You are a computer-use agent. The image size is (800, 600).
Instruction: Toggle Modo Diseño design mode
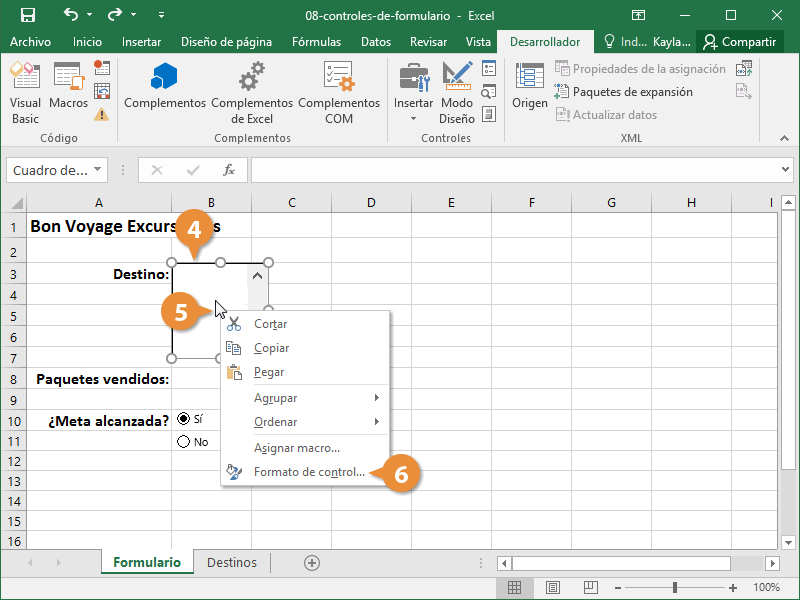coord(457,93)
